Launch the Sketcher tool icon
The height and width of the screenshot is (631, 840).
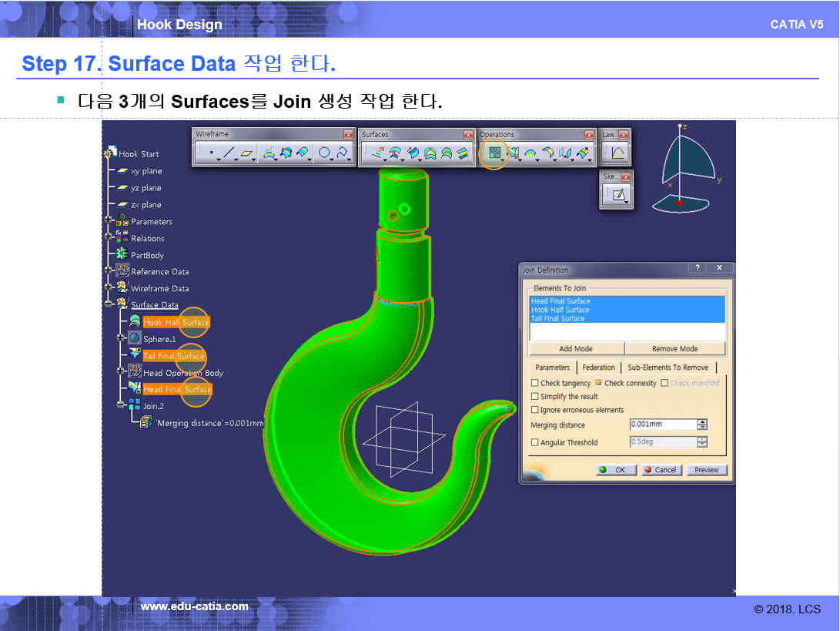pos(617,194)
